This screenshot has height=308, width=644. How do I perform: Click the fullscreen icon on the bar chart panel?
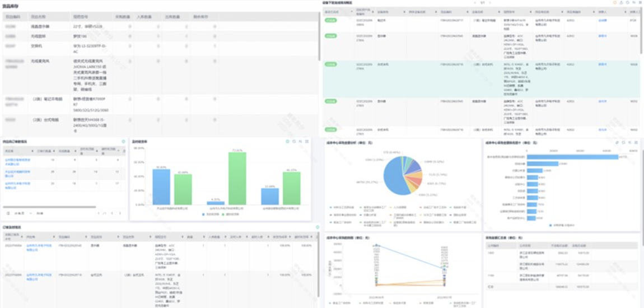coord(307,141)
